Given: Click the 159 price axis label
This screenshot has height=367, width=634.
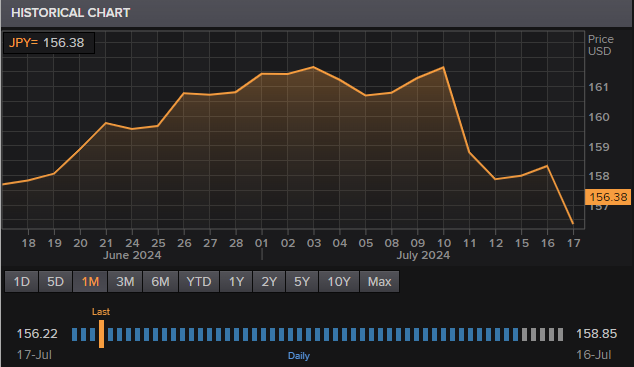Looking at the screenshot, I should point(599,147).
